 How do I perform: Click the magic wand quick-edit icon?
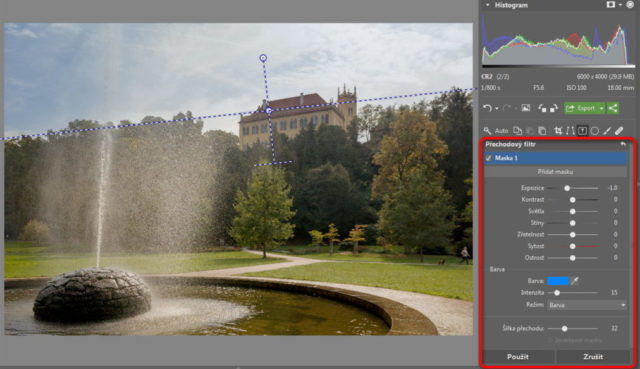coord(487,131)
